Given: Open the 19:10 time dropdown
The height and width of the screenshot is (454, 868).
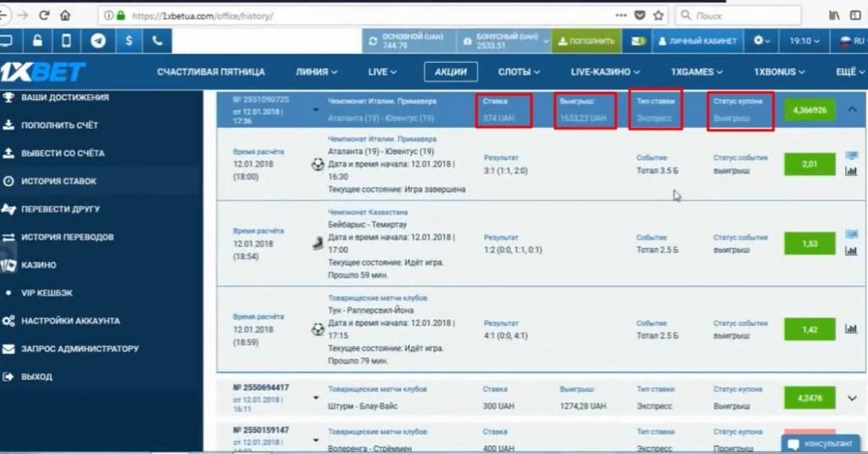Looking at the screenshot, I should click(x=804, y=42).
